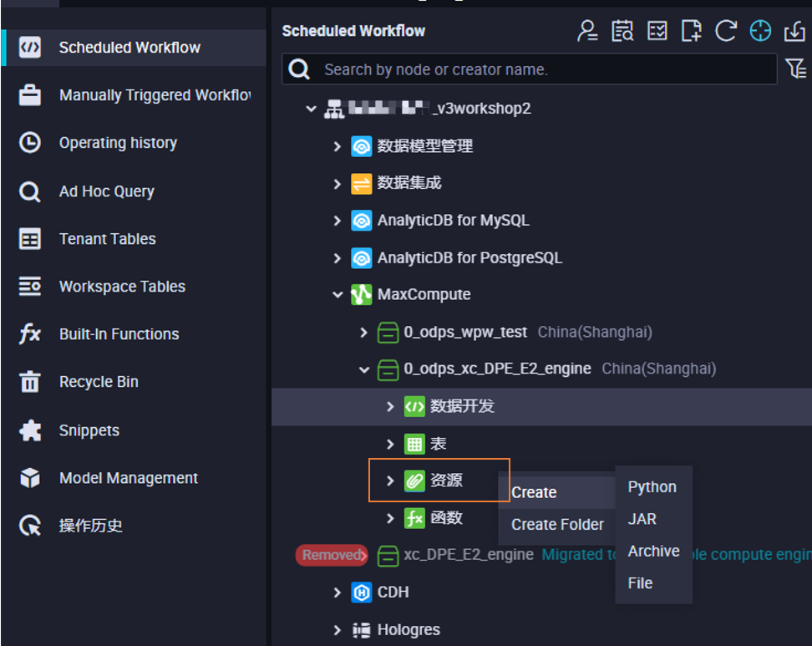Screen dimensions: 812x646
Task: Click the locate target icon
Action: pos(760,31)
